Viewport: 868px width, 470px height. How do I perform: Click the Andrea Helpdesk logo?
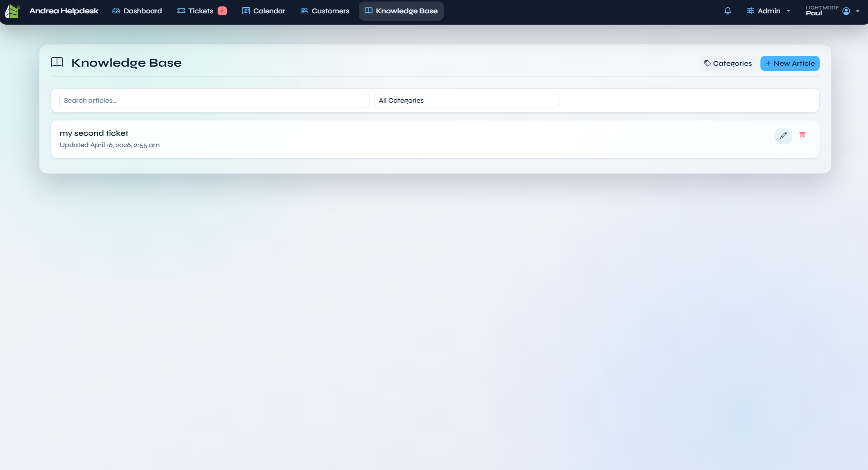point(12,10)
